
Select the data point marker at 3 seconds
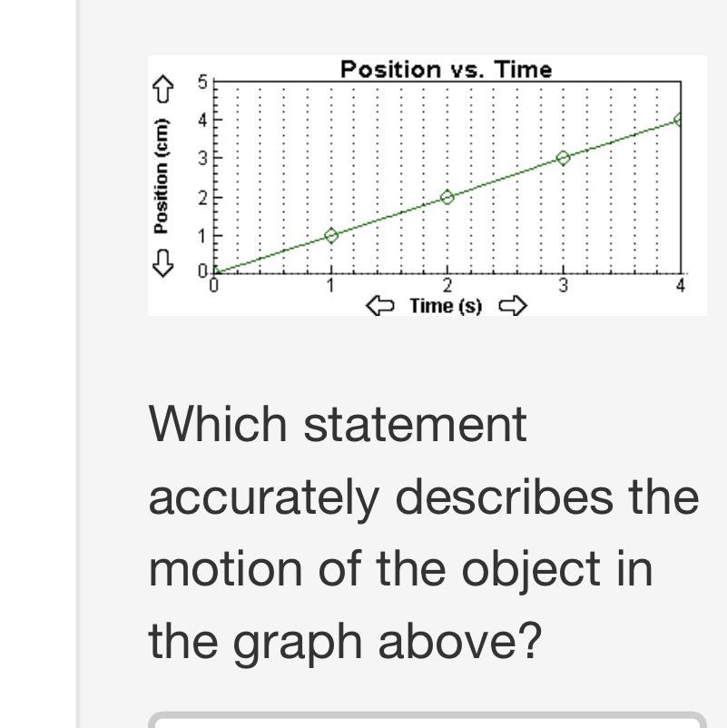tap(563, 158)
